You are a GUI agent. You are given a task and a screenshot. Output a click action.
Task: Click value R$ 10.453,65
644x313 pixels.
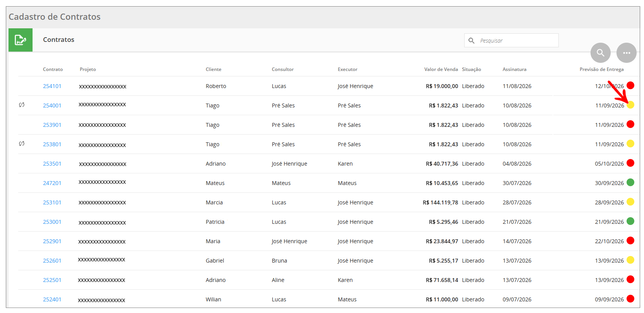tap(442, 183)
